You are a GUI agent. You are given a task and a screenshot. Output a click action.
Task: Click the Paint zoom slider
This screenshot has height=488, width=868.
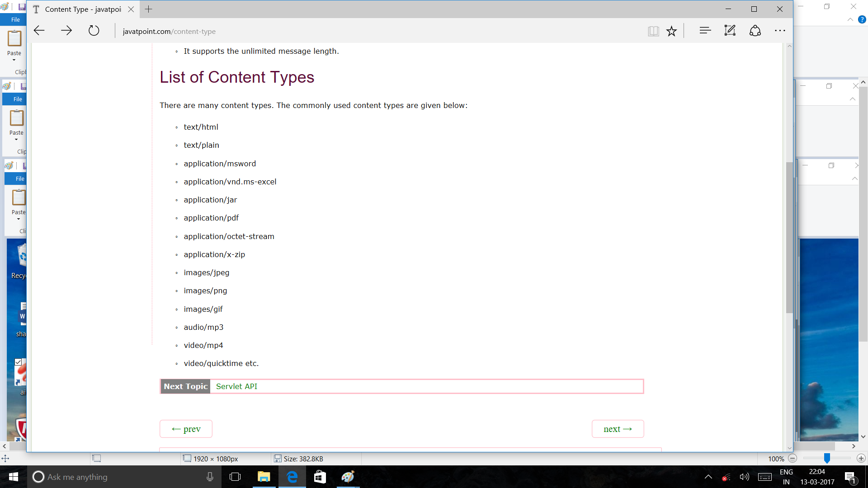(x=826, y=458)
